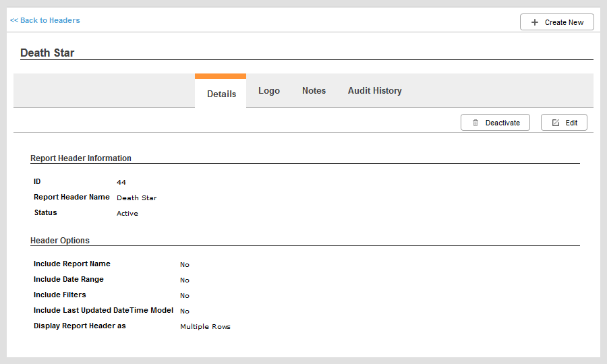Click the trash can icon on Deactivate
Screen dimensions: 607x364
475,123
